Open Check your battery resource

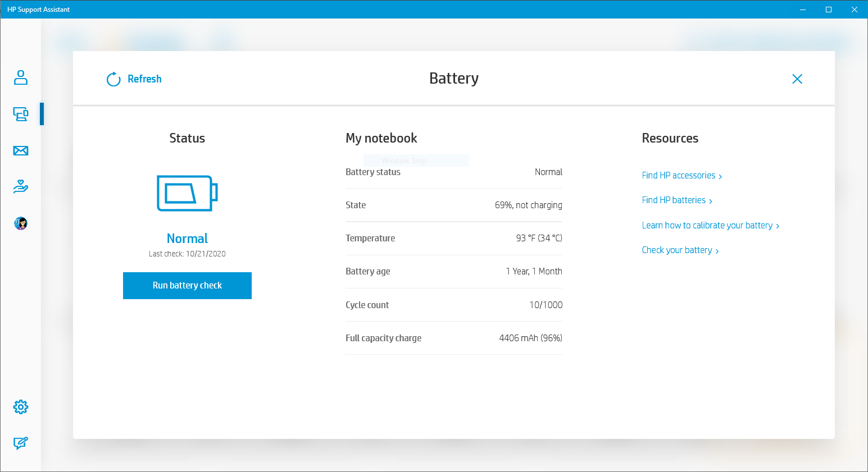677,250
